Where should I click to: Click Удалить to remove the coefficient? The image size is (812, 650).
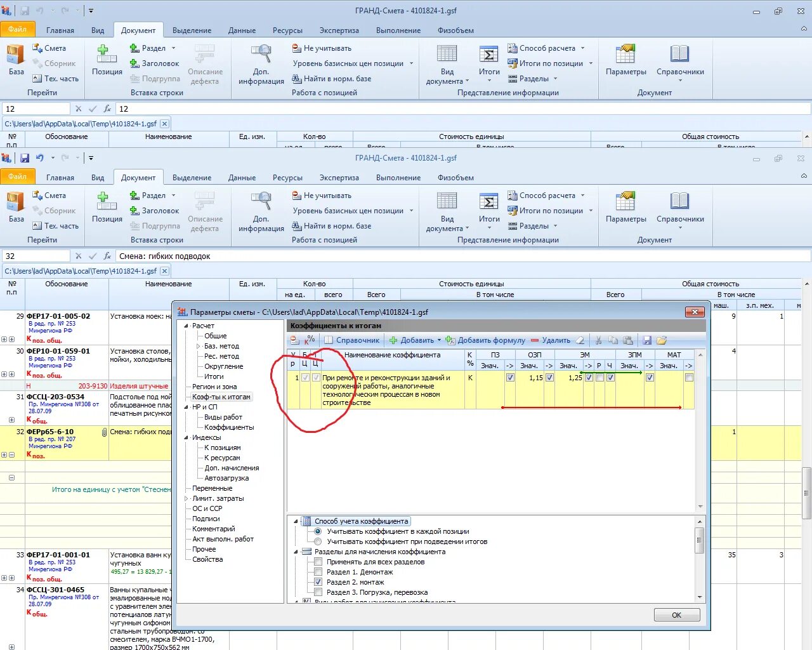[551, 340]
